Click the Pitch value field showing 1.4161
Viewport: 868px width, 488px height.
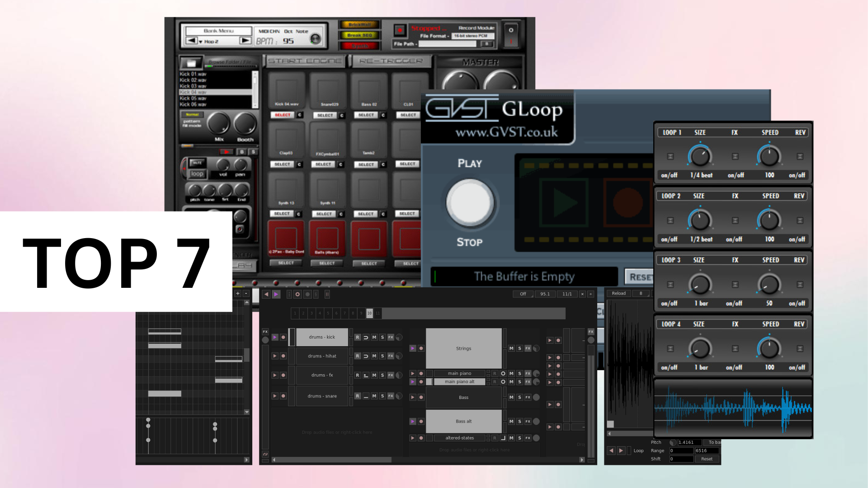(x=689, y=442)
